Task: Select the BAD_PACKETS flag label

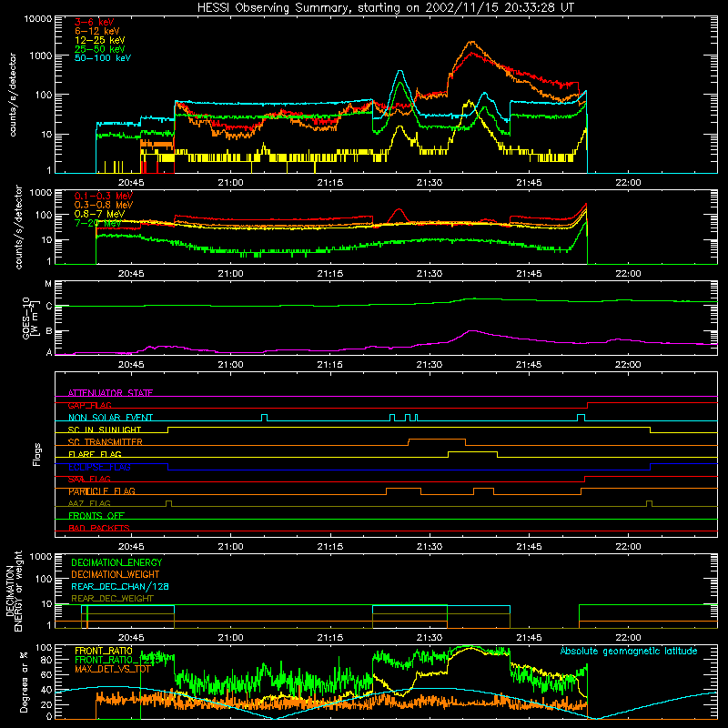Action: point(99,528)
